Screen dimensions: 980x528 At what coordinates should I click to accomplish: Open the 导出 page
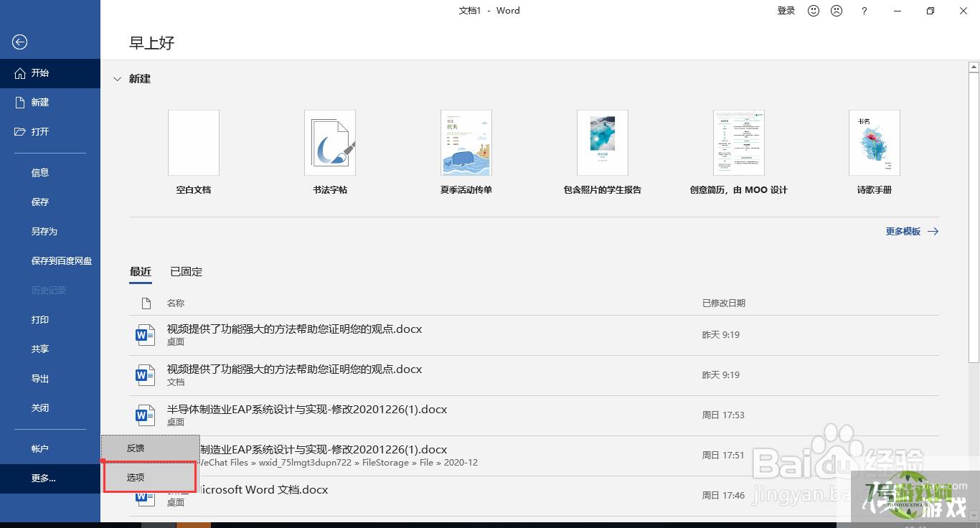pos(50,379)
